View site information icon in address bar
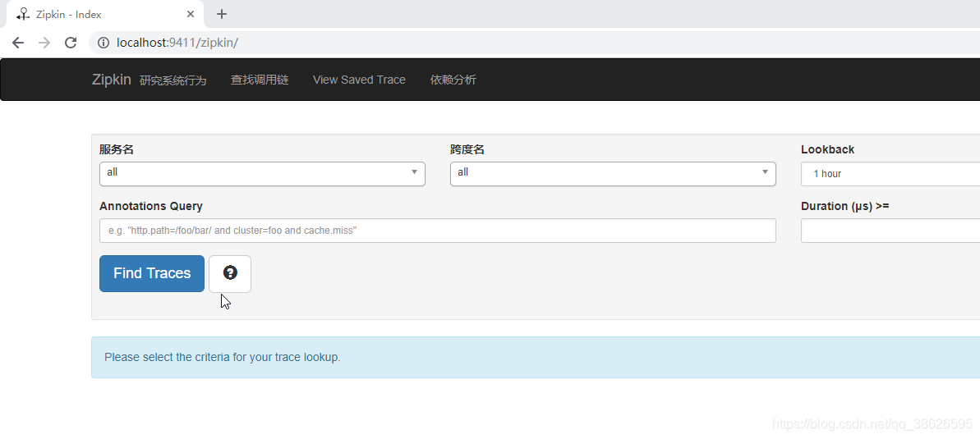 coord(104,43)
